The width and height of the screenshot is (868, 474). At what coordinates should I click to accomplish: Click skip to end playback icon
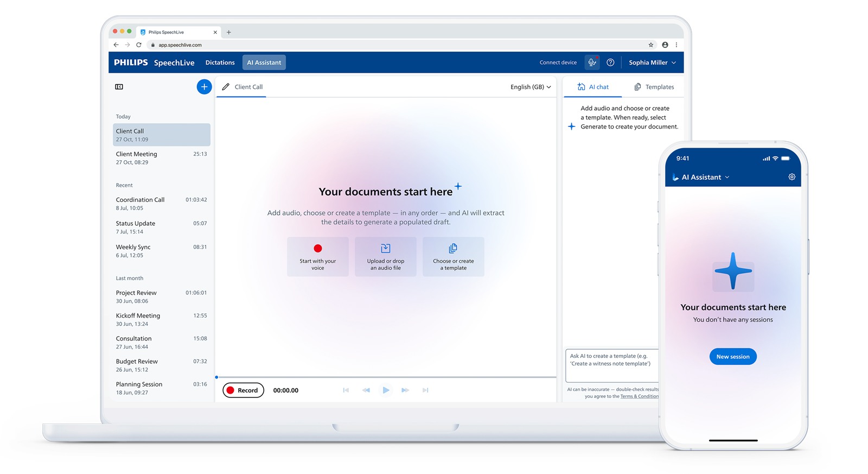point(425,390)
